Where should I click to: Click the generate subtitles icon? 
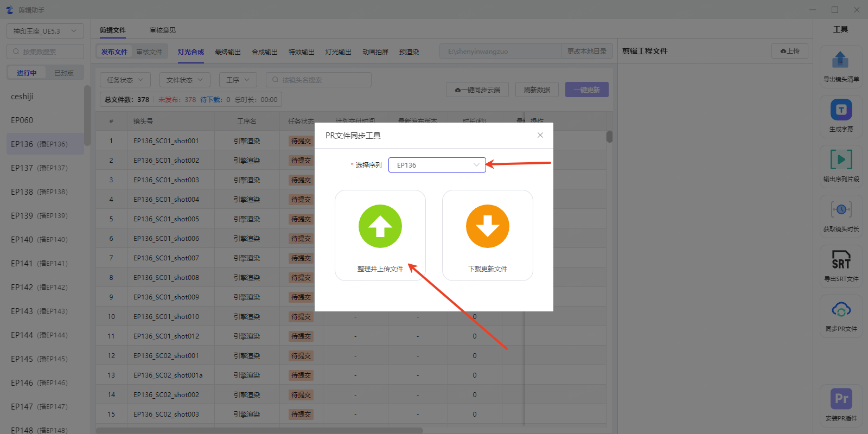click(841, 110)
